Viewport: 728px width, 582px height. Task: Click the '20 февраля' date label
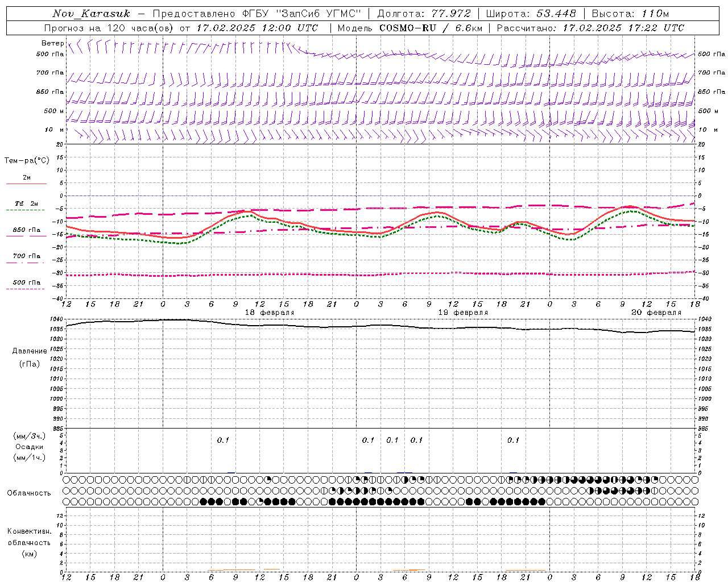click(656, 313)
